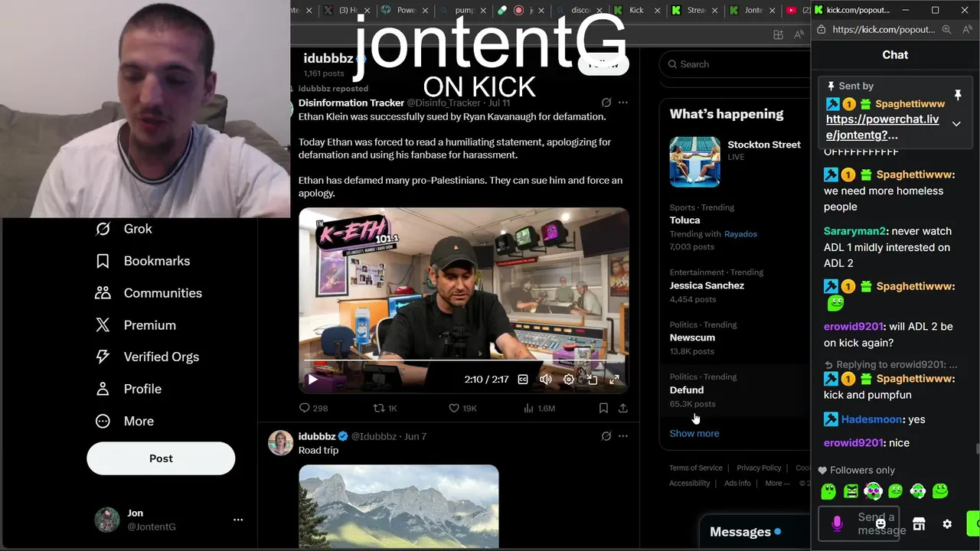View analytics showing 1.6M views

(x=539, y=408)
